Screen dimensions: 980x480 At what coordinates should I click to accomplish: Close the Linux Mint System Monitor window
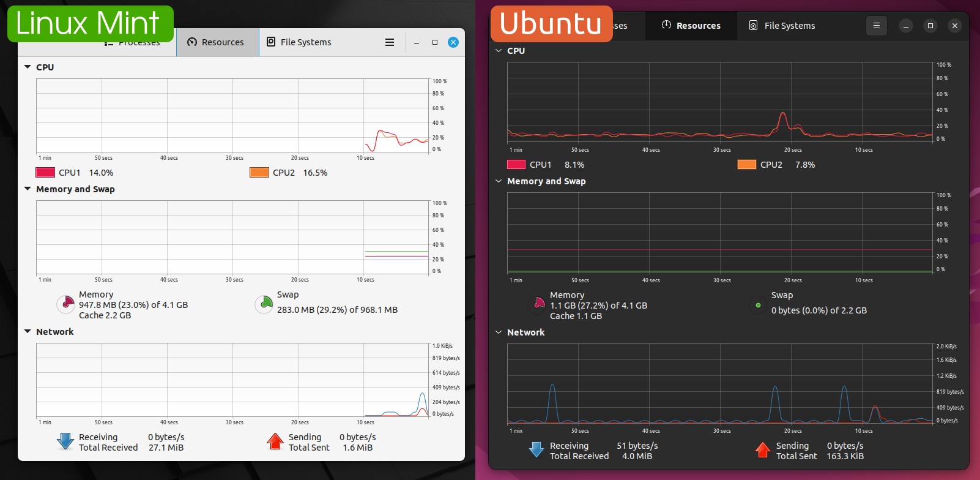[453, 42]
